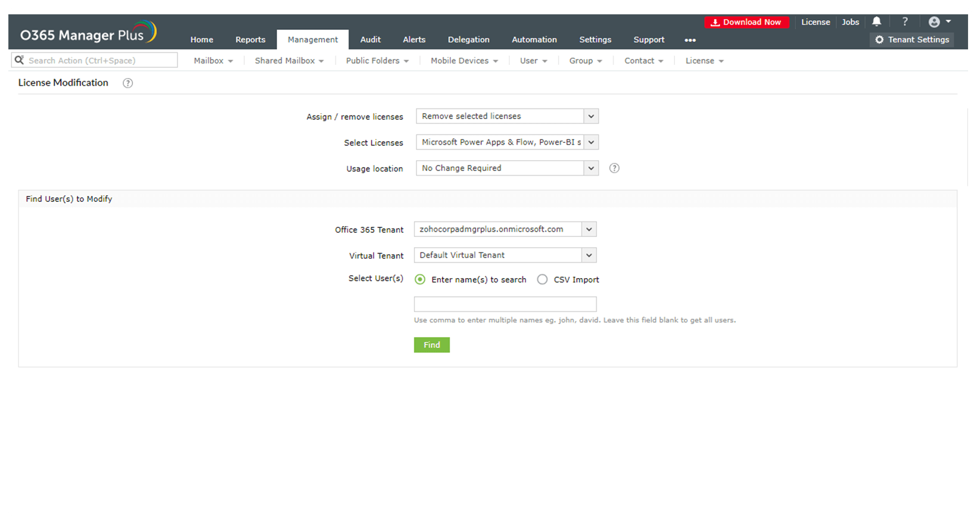
Task: Select the CSV Import radio option
Action: [x=542, y=279]
